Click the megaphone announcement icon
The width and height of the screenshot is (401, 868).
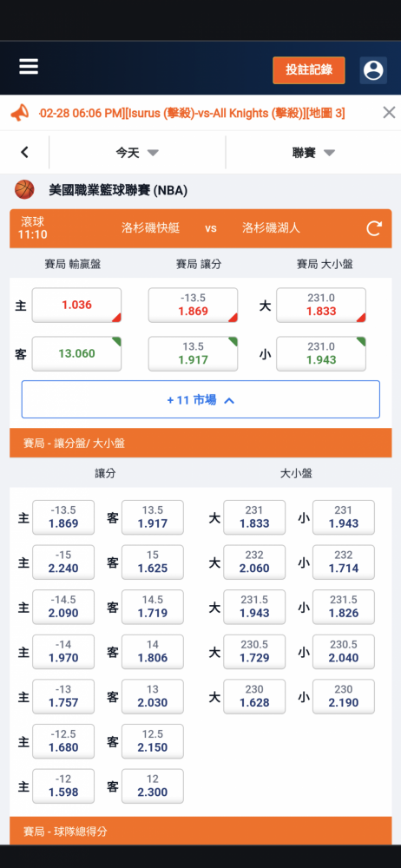(x=19, y=113)
